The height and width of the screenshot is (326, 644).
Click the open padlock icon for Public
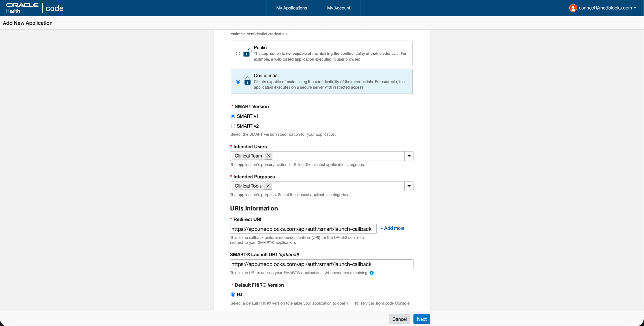247,53
